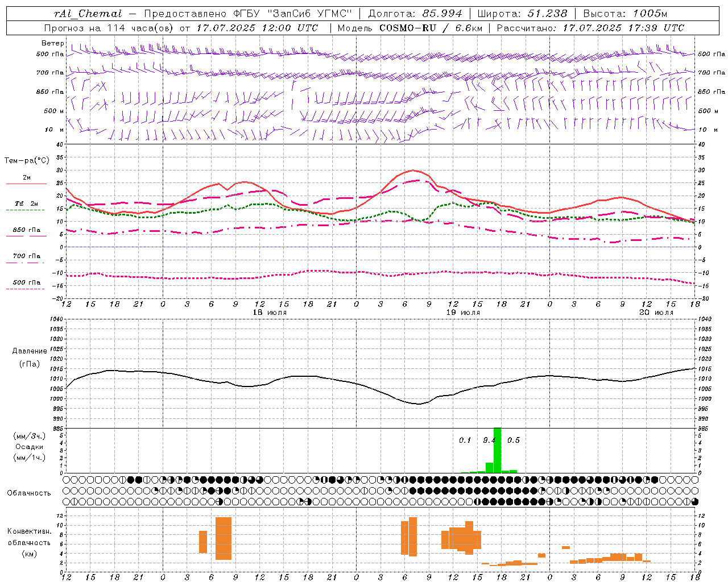The width and height of the screenshot is (728, 582).
Task: Click the Долгота: 85.994 value
Action: [x=416, y=14]
